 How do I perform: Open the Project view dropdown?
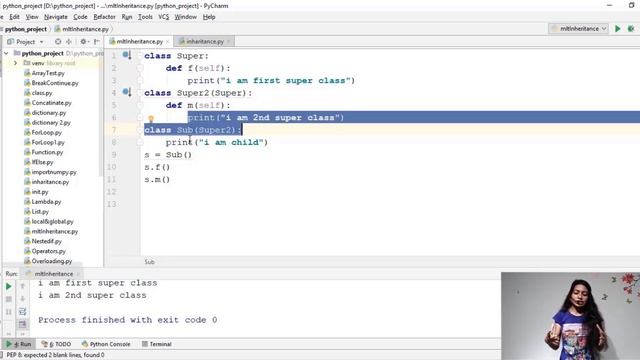tap(25, 42)
